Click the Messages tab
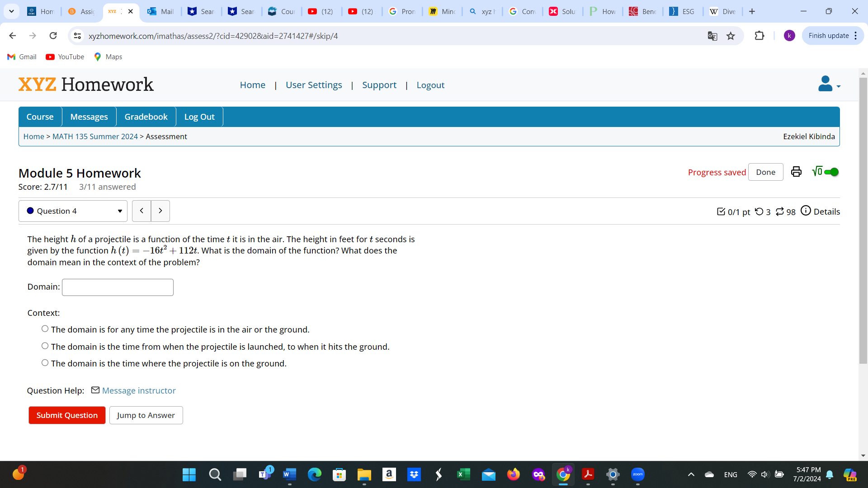This screenshot has height=488, width=868. [89, 117]
